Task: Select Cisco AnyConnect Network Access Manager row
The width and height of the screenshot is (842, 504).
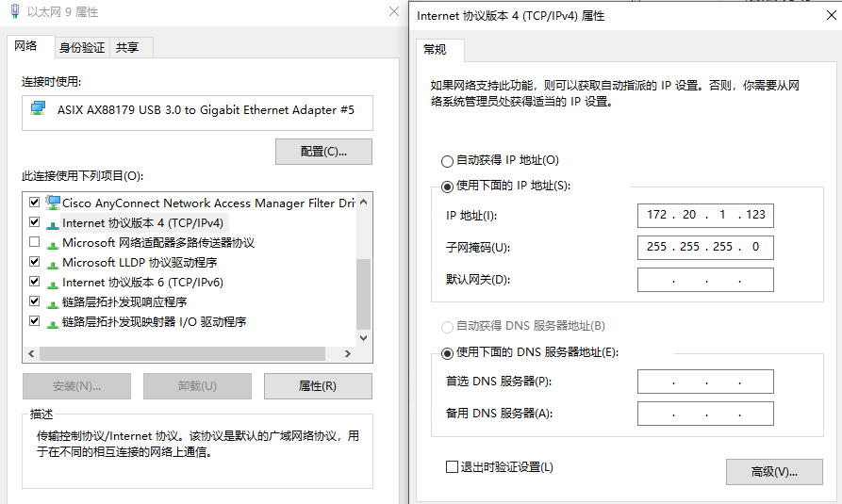Action: click(x=208, y=203)
